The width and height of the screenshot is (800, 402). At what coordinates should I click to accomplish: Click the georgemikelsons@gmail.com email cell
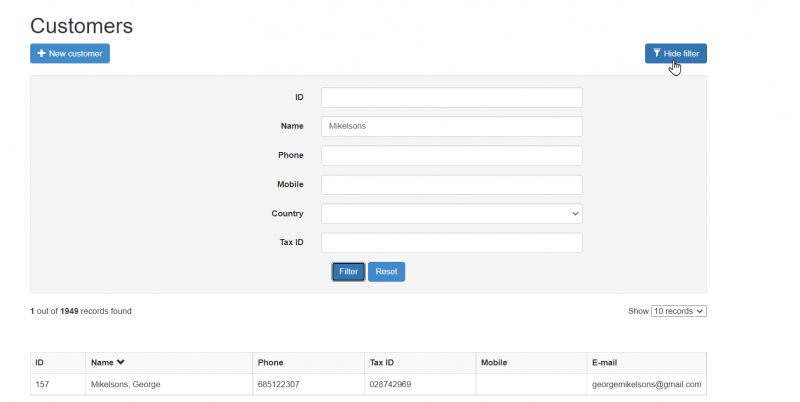pyautogui.click(x=646, y=384)
